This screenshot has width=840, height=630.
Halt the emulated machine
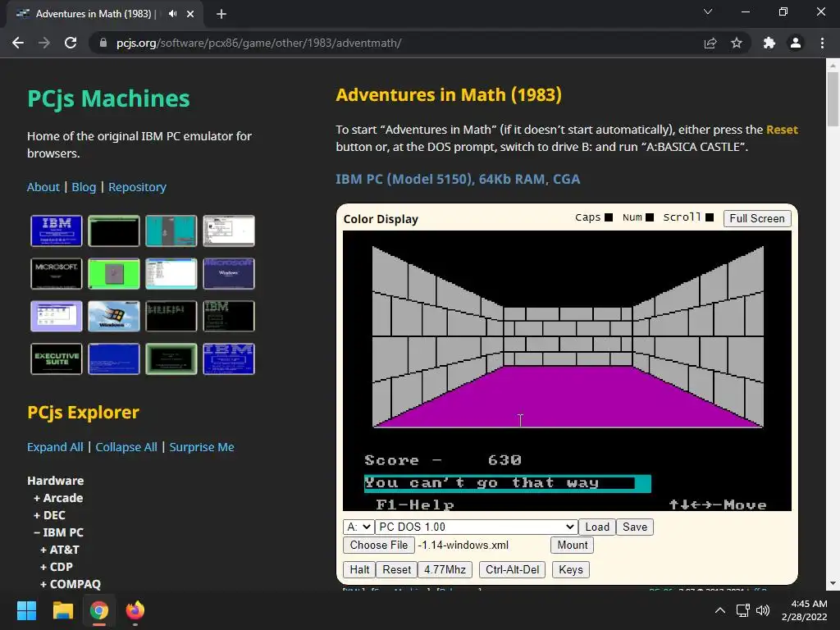359,570
